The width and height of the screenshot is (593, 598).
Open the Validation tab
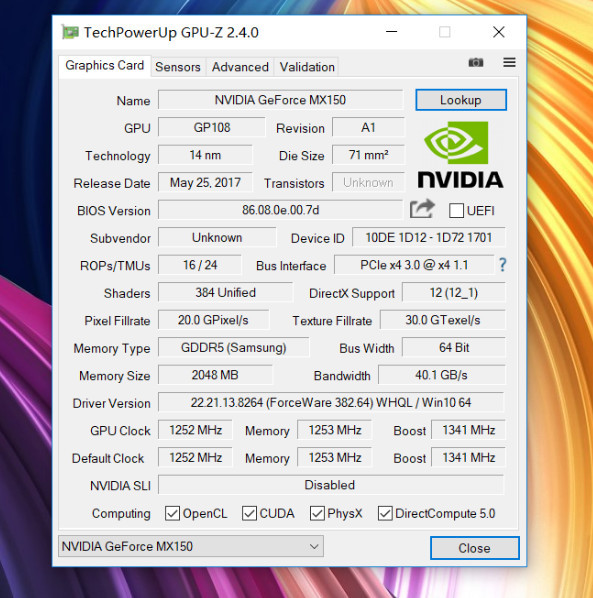coord(307,67)
